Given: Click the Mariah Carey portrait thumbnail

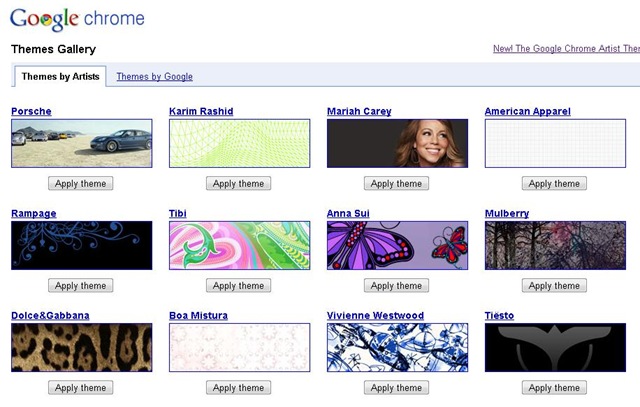Looking at the screenshot, I should 398,143.
